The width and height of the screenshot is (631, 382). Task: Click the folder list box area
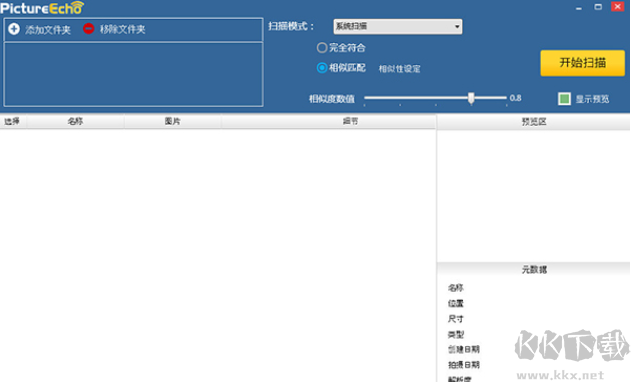[134, 74]
